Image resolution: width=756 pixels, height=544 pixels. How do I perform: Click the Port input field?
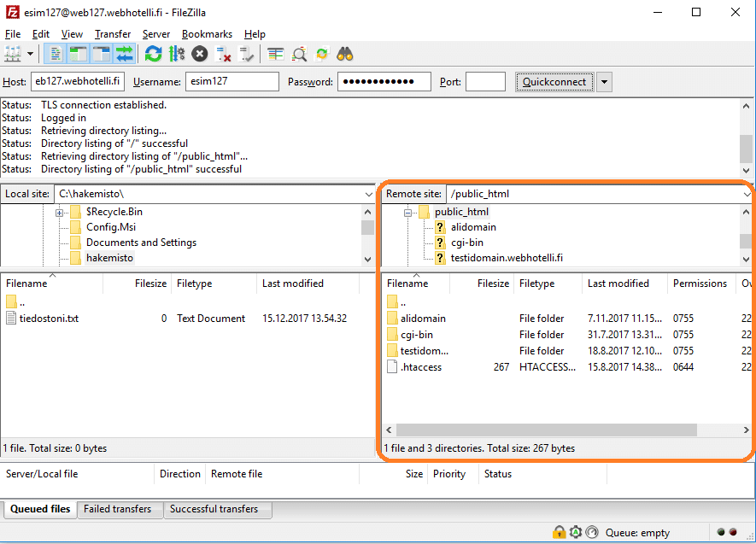tap(485, 82)
